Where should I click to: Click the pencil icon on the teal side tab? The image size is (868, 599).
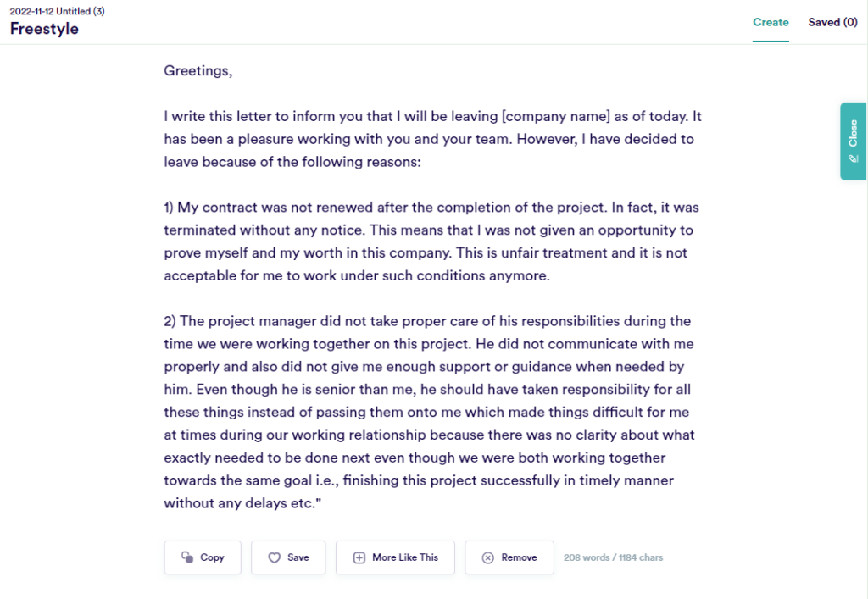click(853, 158)
